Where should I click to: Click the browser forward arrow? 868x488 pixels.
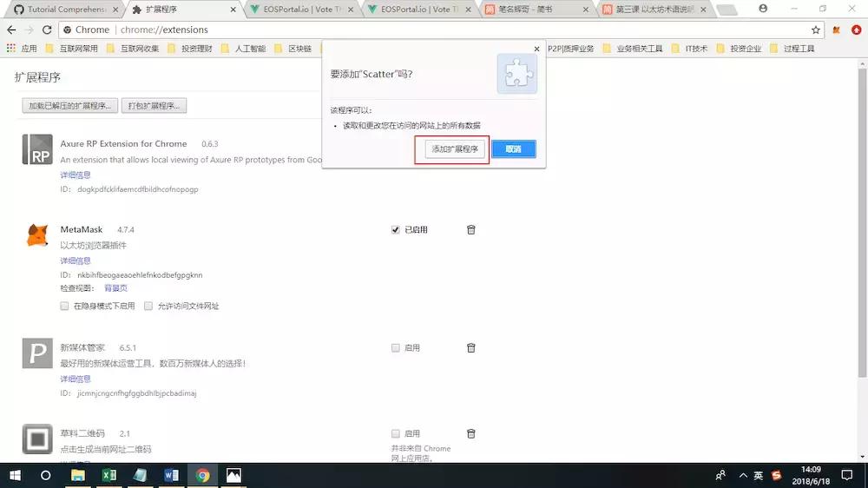tap(30, 30)
